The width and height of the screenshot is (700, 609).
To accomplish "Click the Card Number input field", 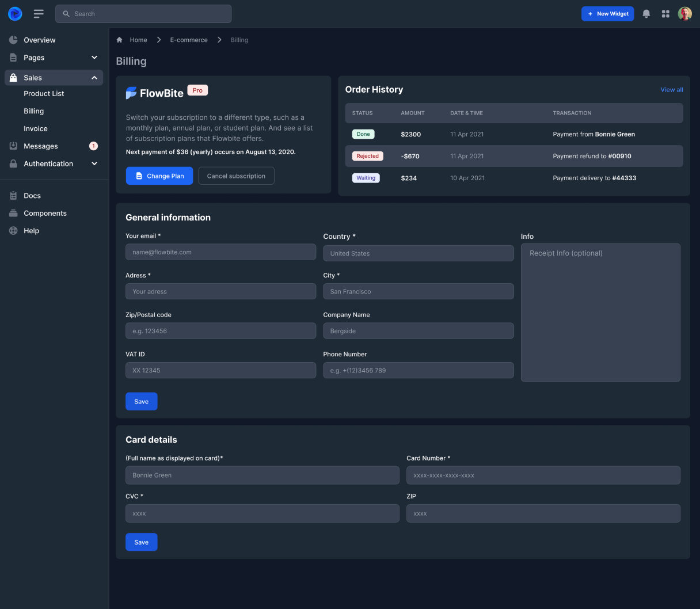I will point(543,475).
